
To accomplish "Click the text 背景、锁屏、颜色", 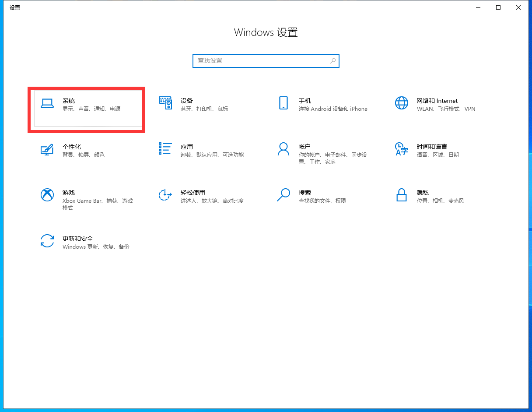I will coord(84,155).
